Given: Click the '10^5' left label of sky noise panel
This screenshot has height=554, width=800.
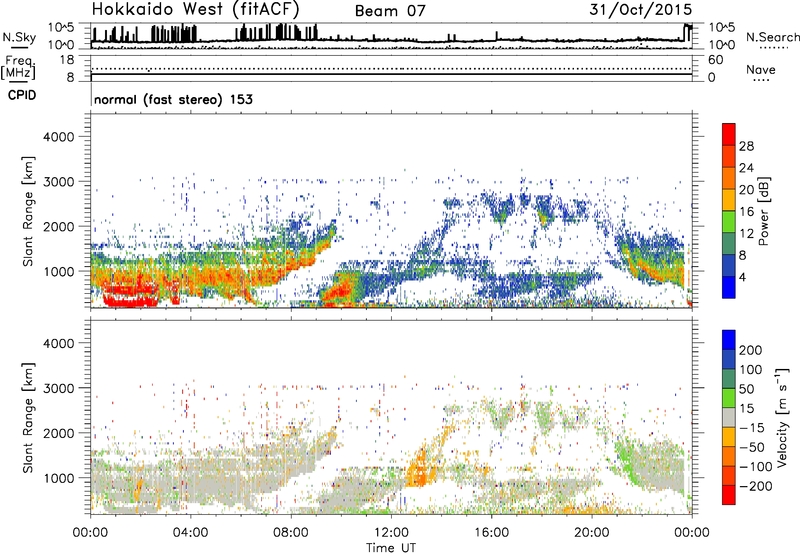Looking at the screenshot, I should pyautogui.click(x=61, y=28).
